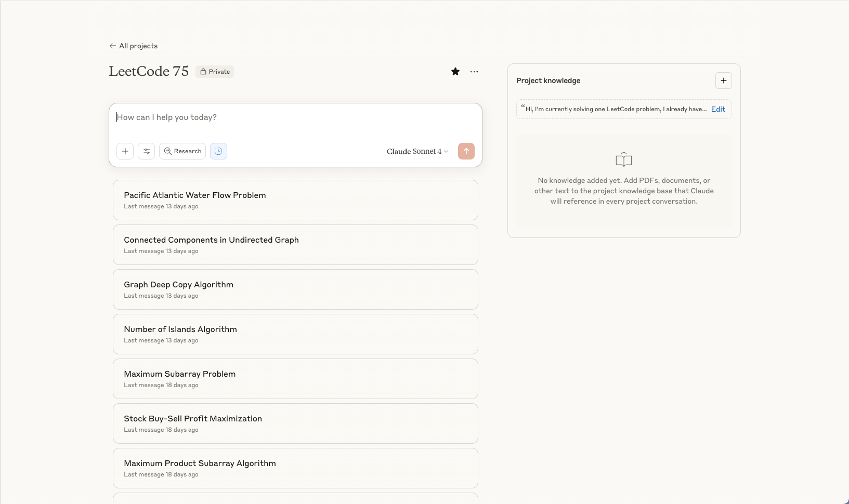The height and width of the screenshot is (504, 849).
Task: Add project knowledge with plus button
Action: coord(724,81)
